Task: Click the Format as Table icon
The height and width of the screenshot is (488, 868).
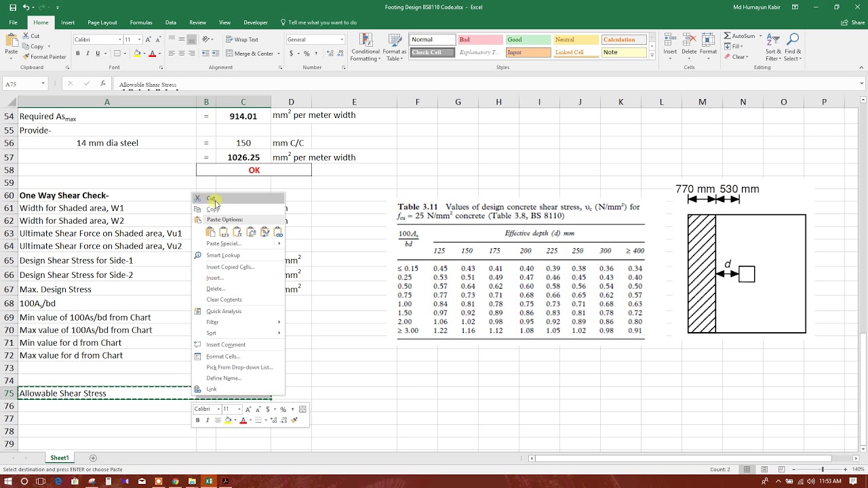Action: click(x=393, y=47)
